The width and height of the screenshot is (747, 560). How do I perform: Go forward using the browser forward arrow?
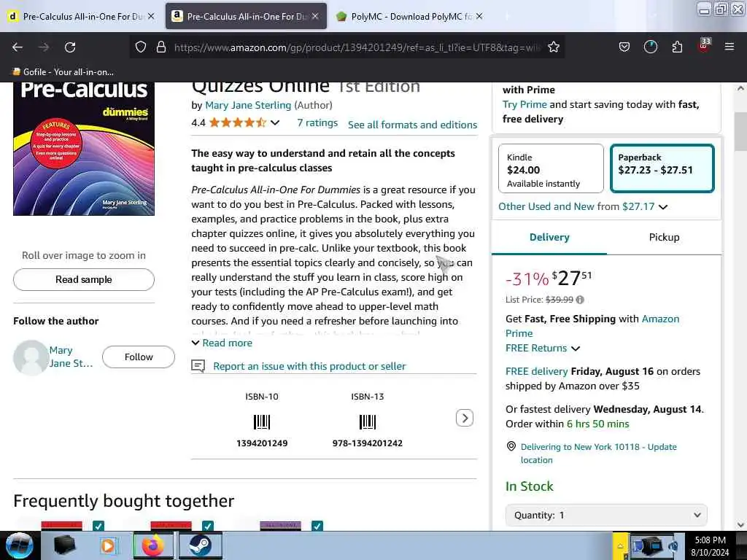click(44, 47)
